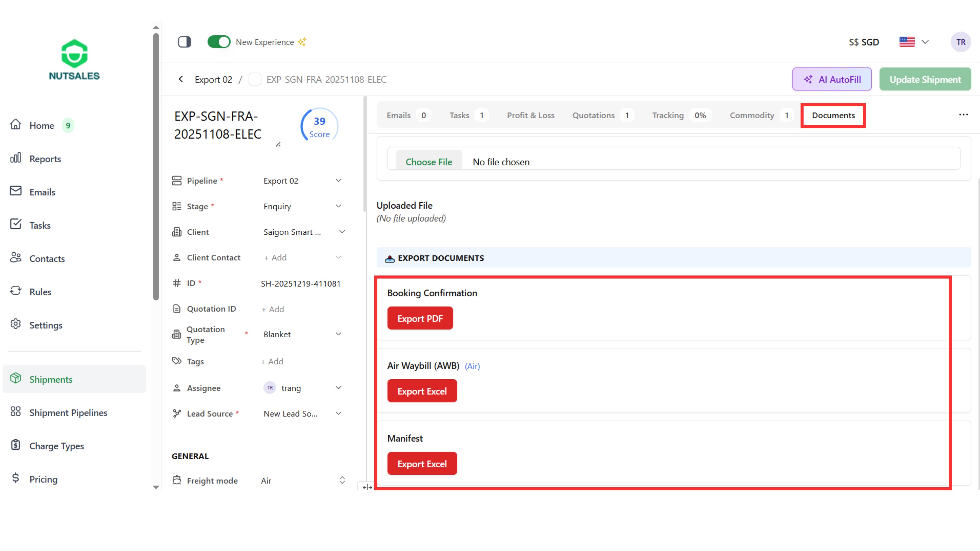
Task: Click Export PDF under Booking Confirmation
Action: click(420, 318)
